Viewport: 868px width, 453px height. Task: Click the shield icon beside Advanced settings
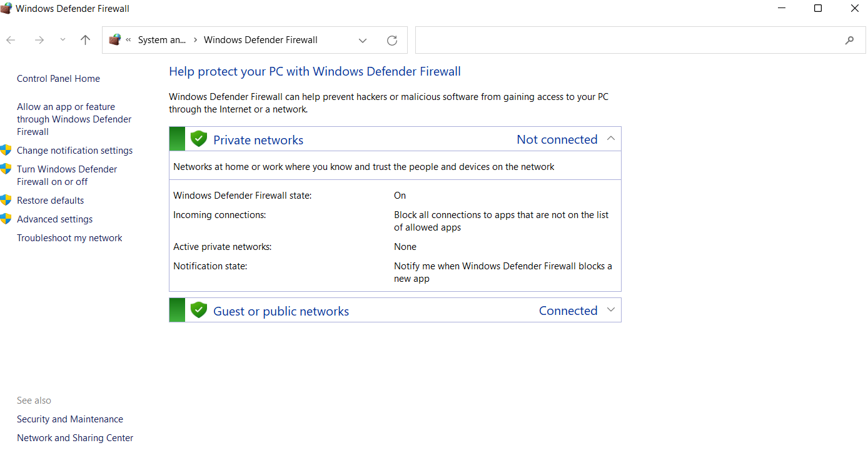pyautogui.click(x=6, y=219)
